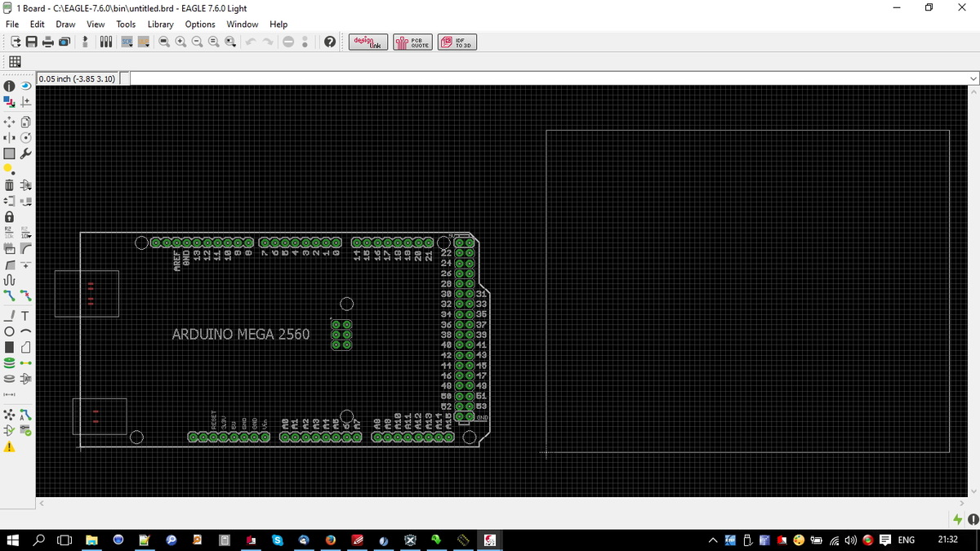Run the DRC design rule check
Image resolution: width=980 pixels, height=551 pixels.
[25, 431]
